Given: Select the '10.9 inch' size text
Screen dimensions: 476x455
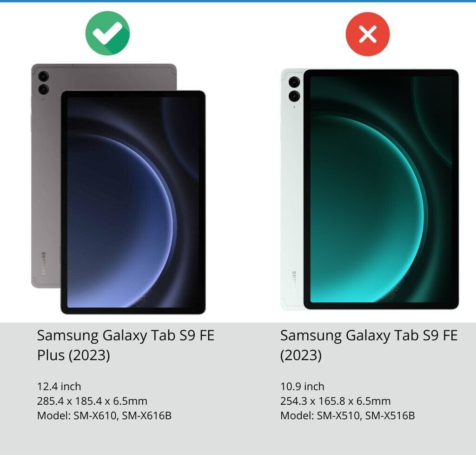Looking at the screenshot, I should coord(302,386).
